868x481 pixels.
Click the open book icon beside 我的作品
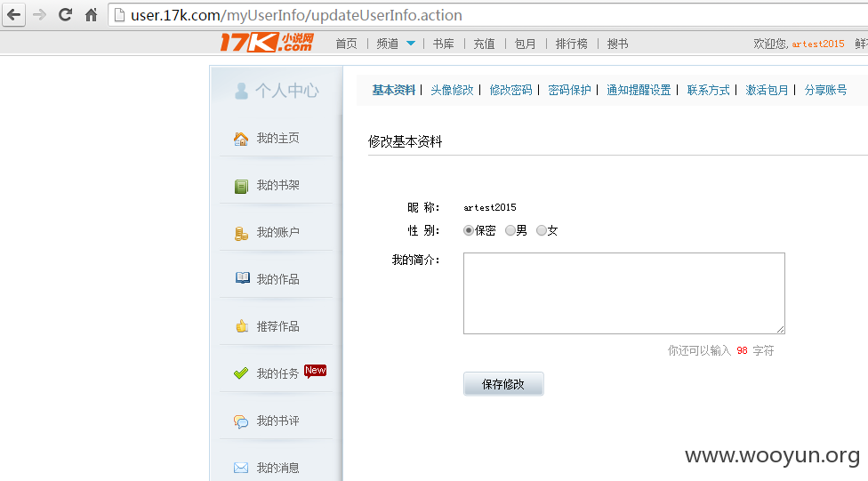pyautogui.click(x=242, y=278)
